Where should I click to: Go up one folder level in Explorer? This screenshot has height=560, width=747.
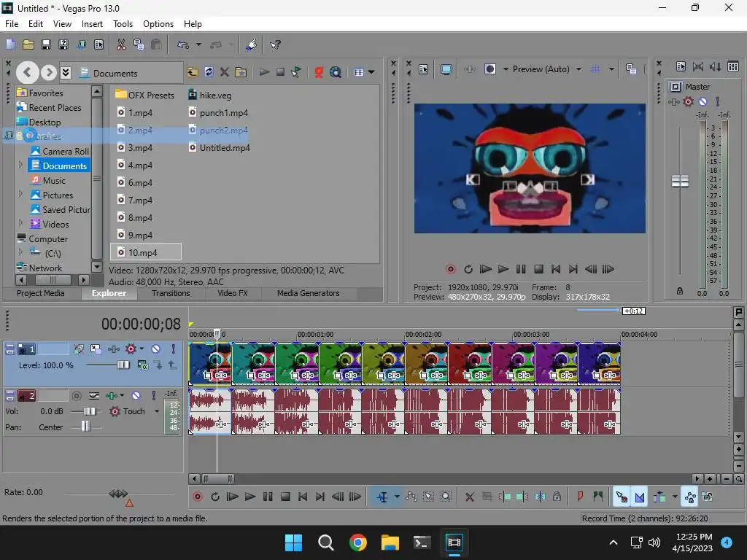tap(193, 72)
